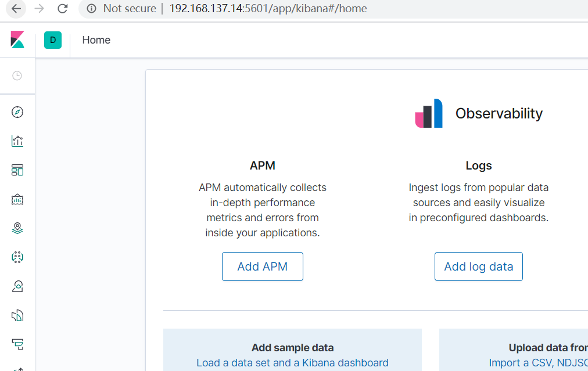
Task: Open Dashboard from the sidebar
Action: click(x=17, y=170)
